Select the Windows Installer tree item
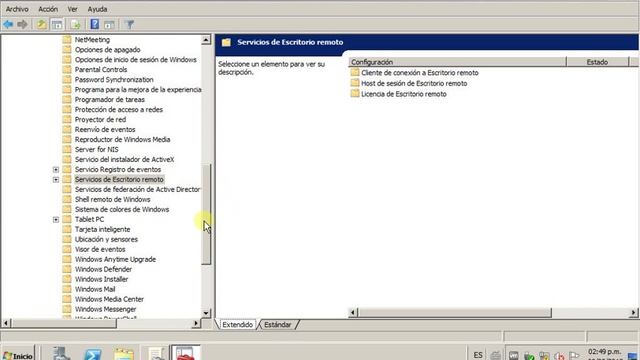This screenshot has width=640, height=360. click(x=101, y=279)
